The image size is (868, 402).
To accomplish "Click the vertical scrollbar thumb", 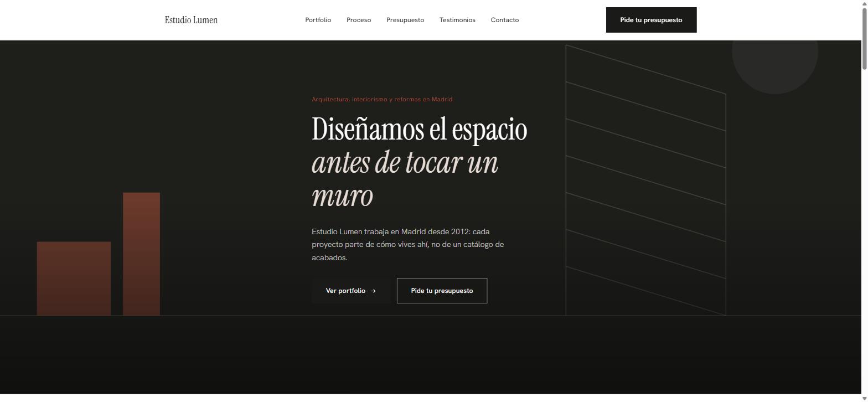I will tap(865, 38).
